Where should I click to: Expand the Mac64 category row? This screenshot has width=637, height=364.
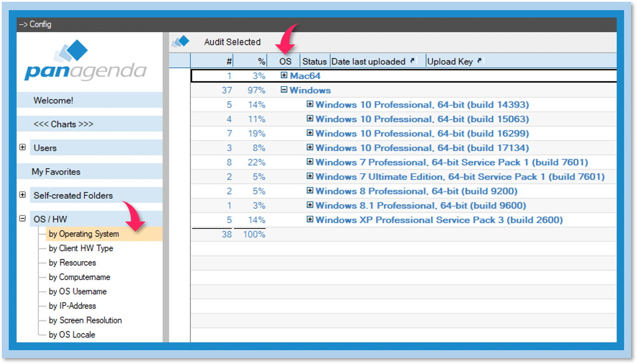[x=284, y=76]
